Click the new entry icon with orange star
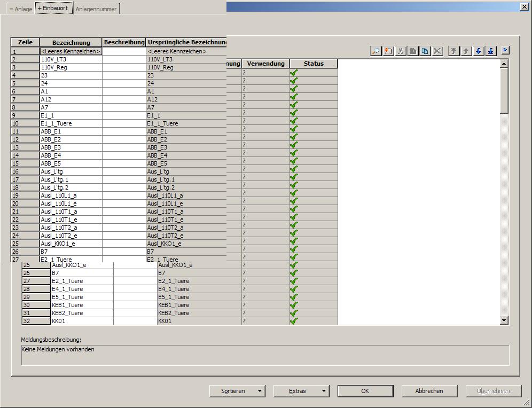 click(388, 51)
